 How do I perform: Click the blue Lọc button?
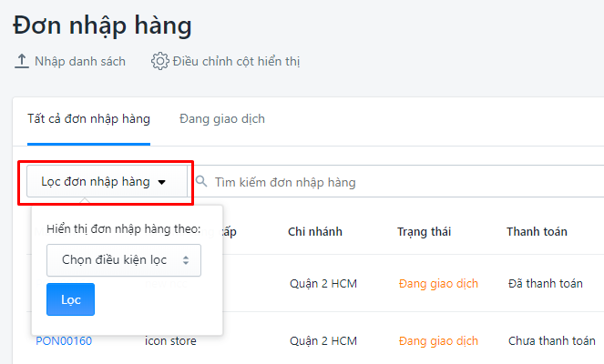click(70, 299)
